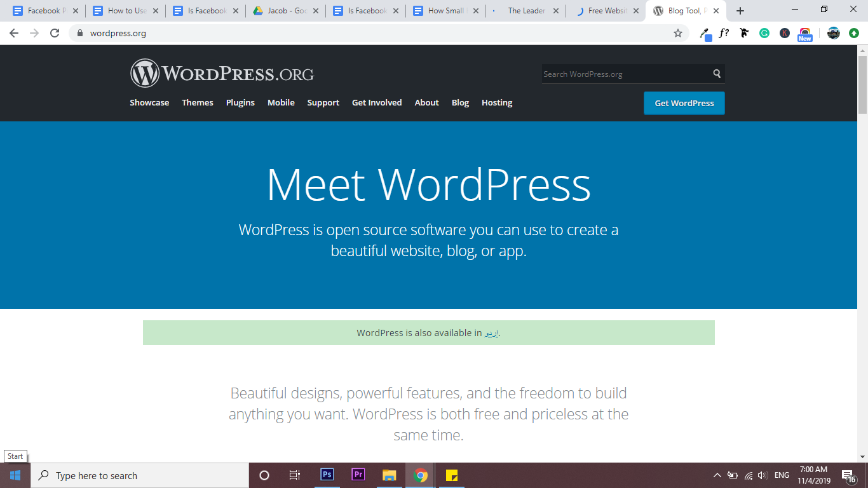Open the color picker eyedropper extension
The image size is (868, 488).
tap(705, 33)
